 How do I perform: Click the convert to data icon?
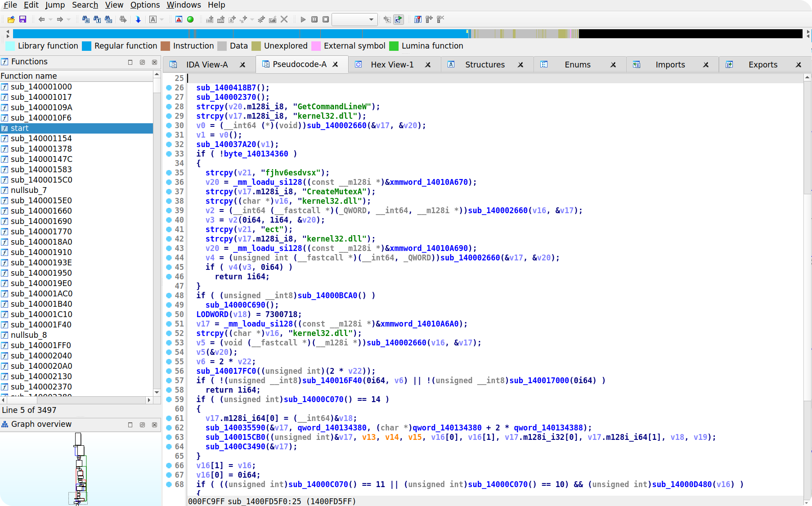221,19
